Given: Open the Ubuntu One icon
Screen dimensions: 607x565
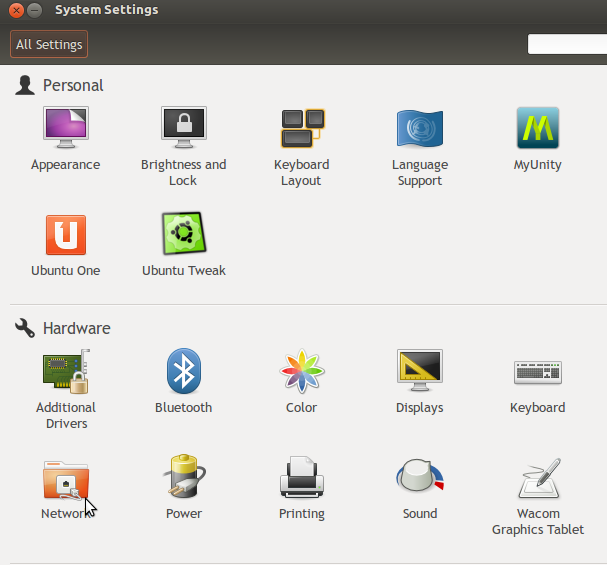Looking at the screenshot, I should [66, 235].
